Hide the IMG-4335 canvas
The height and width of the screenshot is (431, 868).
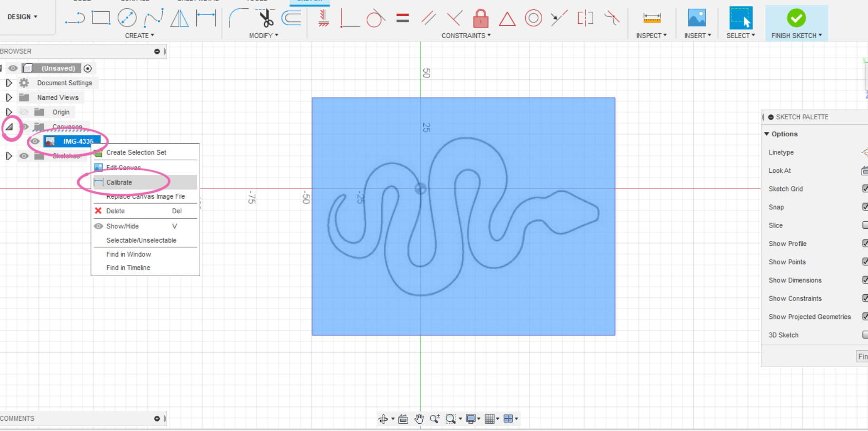point(35,141)
